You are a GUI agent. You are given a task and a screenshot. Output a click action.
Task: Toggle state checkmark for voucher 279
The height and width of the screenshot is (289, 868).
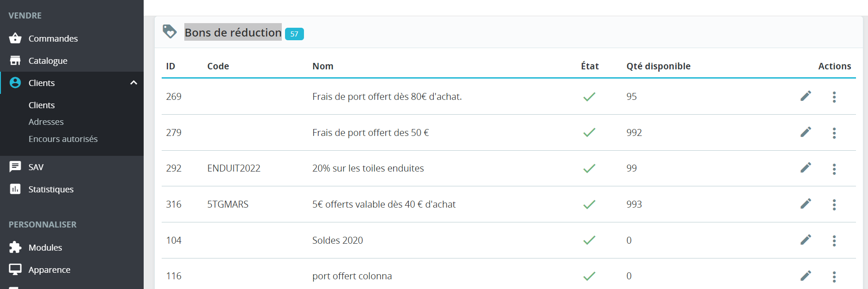tap(589, 133)
